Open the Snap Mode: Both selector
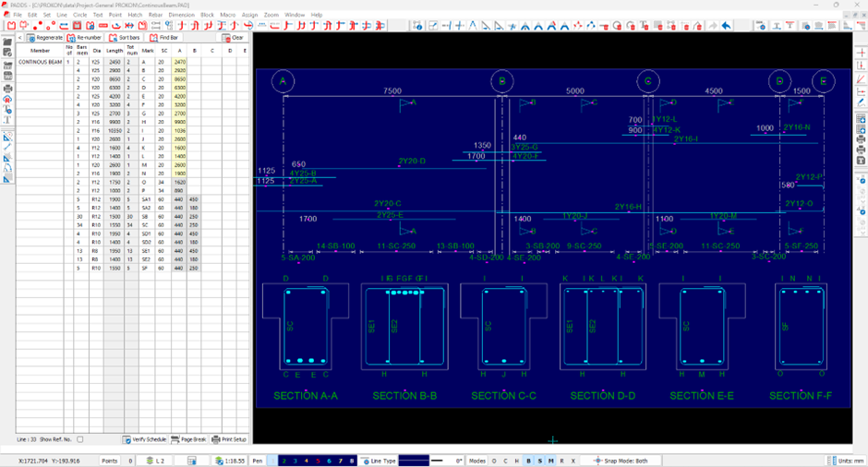 tap(621, 461)
